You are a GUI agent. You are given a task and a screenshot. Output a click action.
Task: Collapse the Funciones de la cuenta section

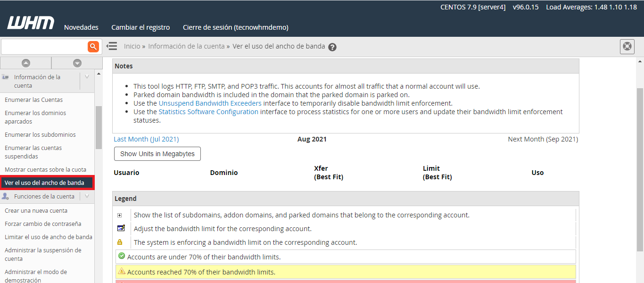click(87, 196)
